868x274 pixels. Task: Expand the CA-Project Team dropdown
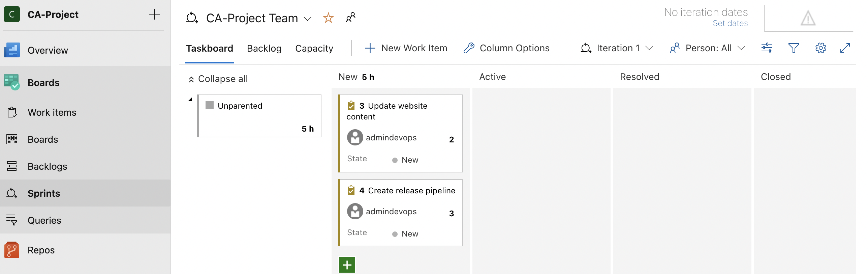pyautogui.click(x=307, y=19)
